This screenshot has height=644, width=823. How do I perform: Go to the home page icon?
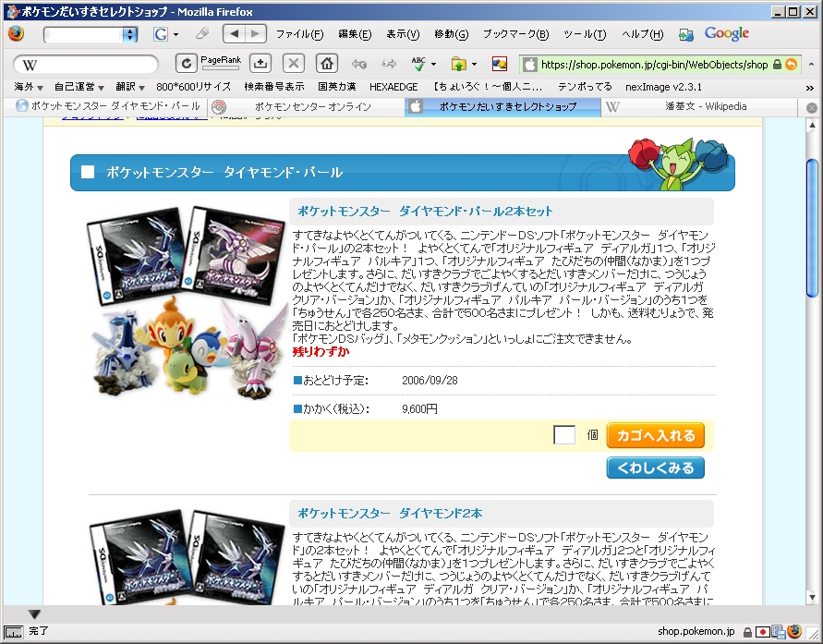point(326,64)
